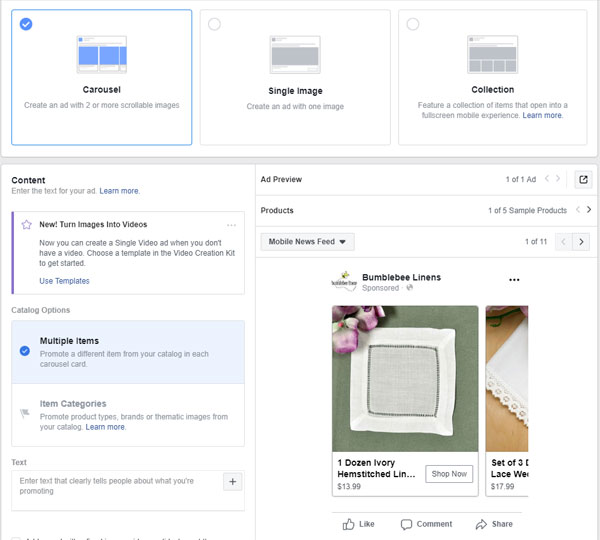
Task: Click the Collection layout illustration
Action: (492, 54)
